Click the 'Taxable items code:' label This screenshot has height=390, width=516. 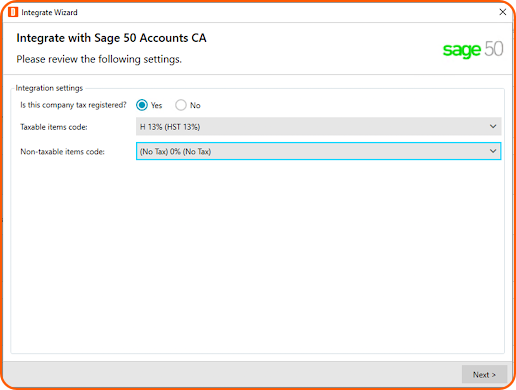(54, 127)
